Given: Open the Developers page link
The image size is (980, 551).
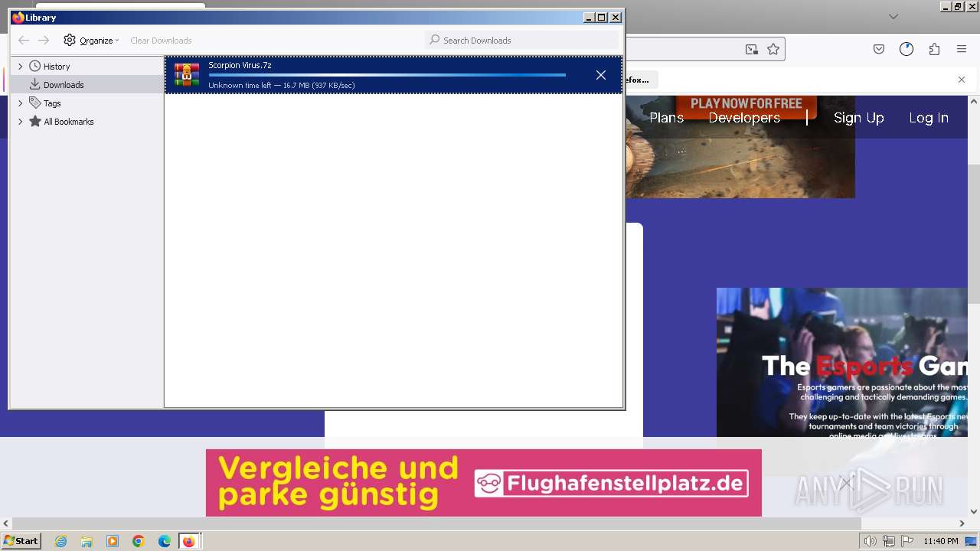Looking at the screenshot, I should 744,118.
